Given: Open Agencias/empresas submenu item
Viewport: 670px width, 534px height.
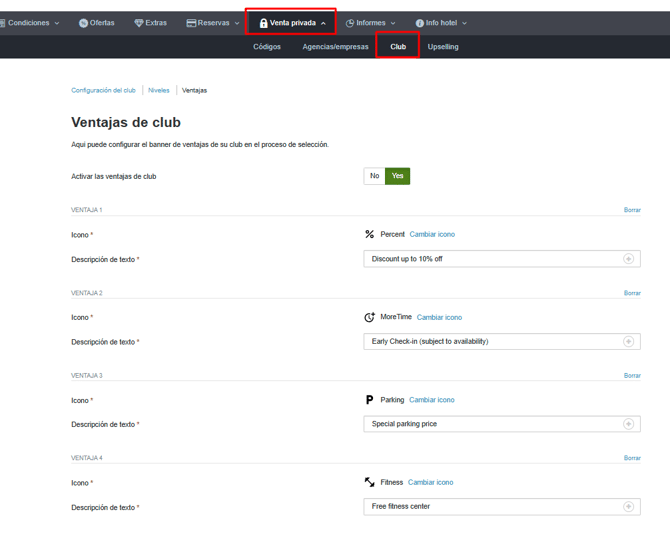Looking at the screenshot, I should click(335, 47).
